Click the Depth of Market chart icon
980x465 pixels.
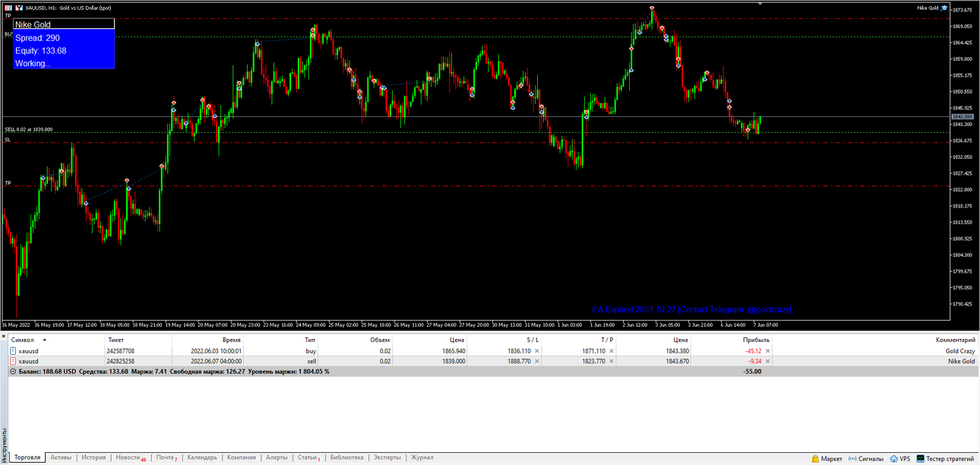click(19, 8)
